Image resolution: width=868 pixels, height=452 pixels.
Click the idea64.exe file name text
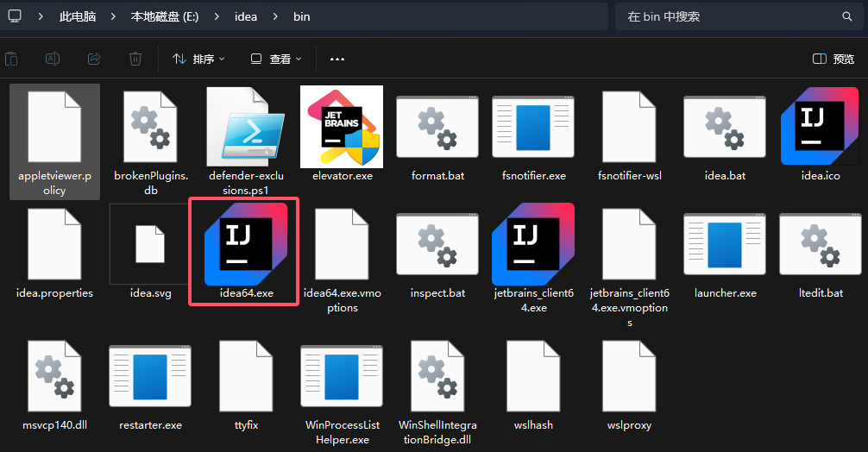(247, 293)
